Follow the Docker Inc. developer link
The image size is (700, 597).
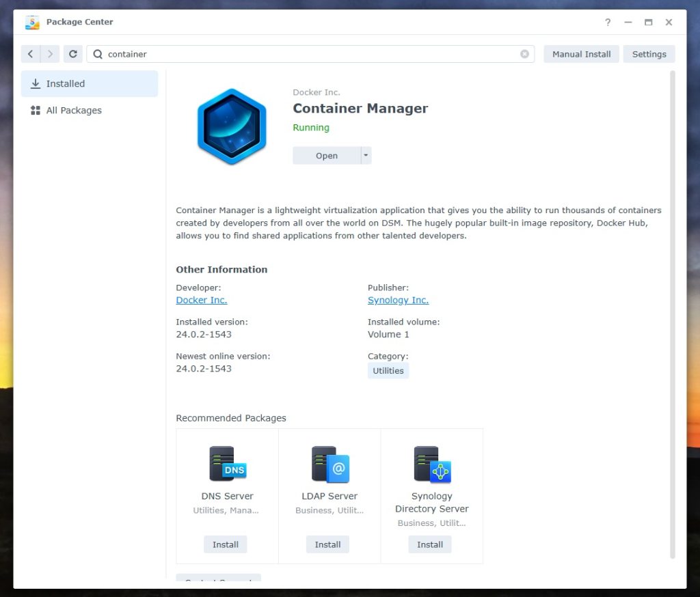(202, 300)
